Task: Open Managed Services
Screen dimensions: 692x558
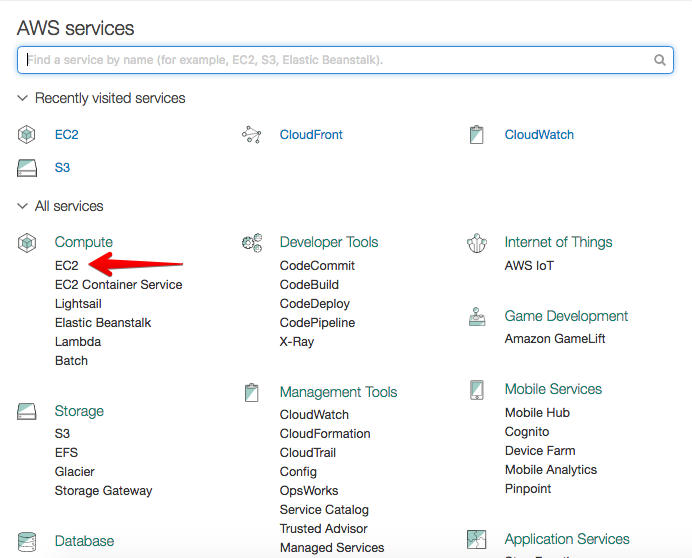Action: (x=332, y=547)
